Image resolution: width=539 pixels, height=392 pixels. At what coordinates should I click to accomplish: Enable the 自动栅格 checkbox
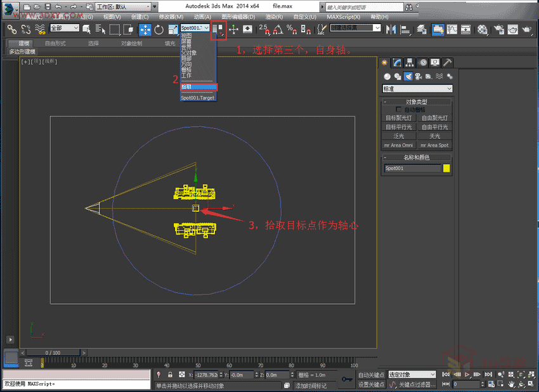(x=399, y=110)
